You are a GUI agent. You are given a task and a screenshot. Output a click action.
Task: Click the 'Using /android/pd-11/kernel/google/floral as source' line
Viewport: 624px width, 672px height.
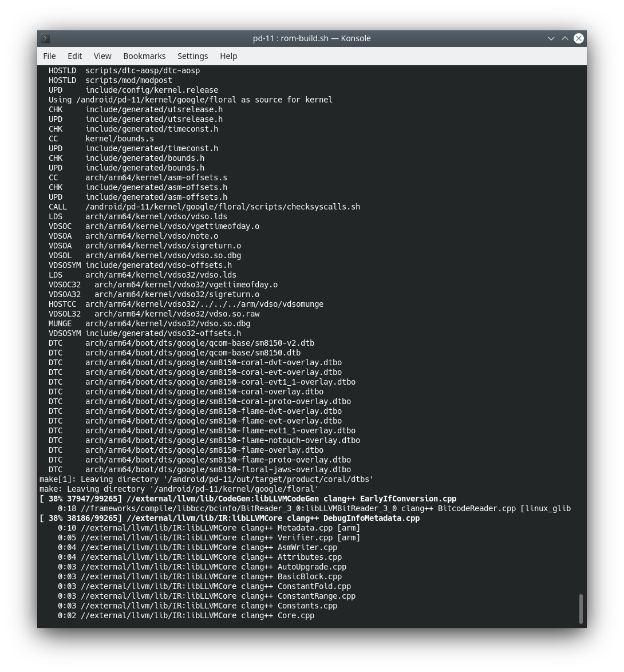190,100
